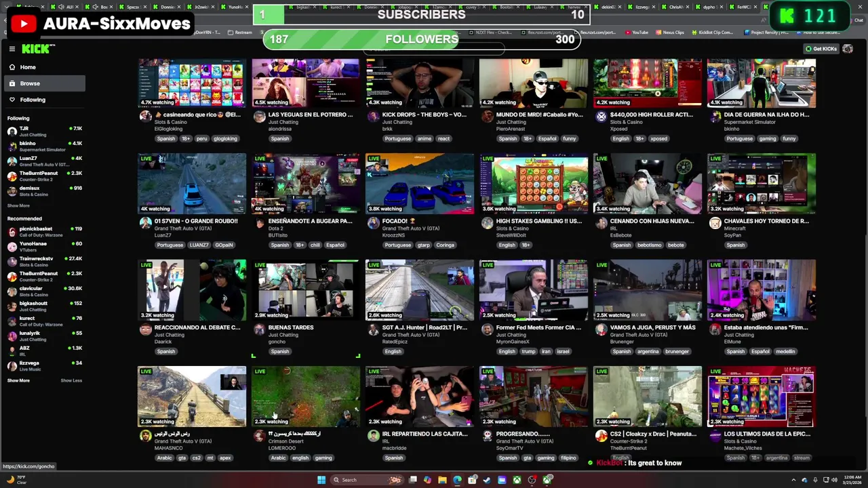This screenshot has width=868, height=488.
Task: Expand Show More under the Following list
Action: pyautogui.click(x=18, y=205)
